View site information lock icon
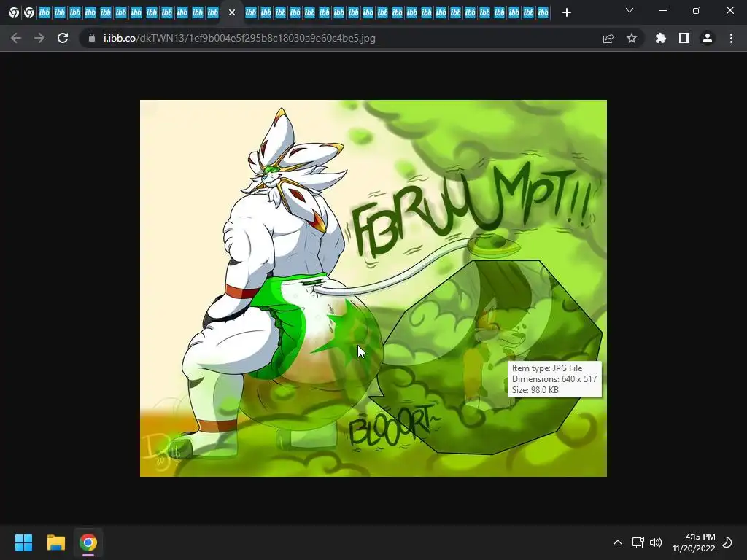Screen dimensions: 747x560 coord(91,38)
